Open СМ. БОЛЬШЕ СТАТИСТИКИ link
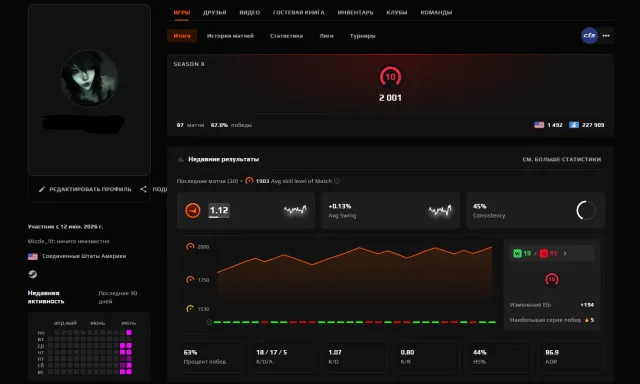The height and width of the screenshot is (384, 640). click(562, 159)
